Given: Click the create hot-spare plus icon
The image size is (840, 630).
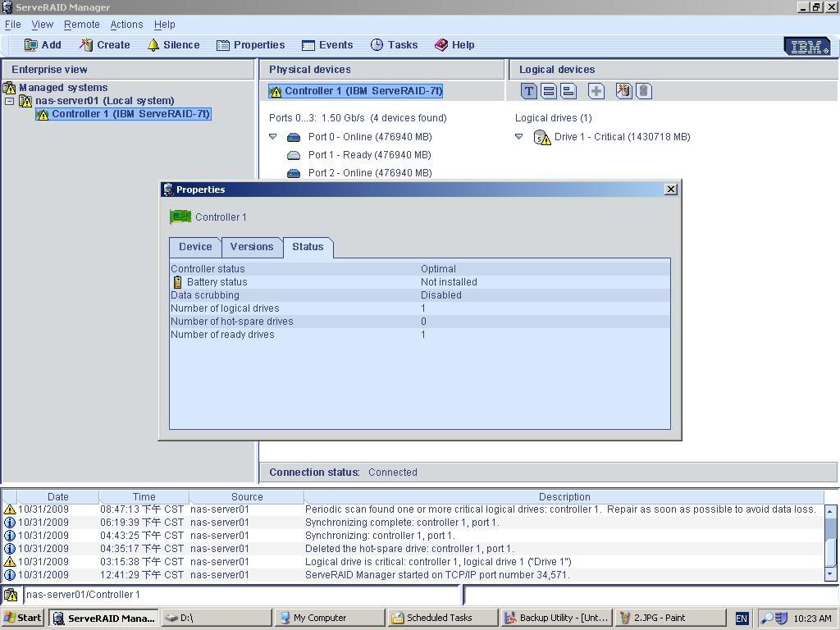Looking at the screenshot, I should [596, 91].
